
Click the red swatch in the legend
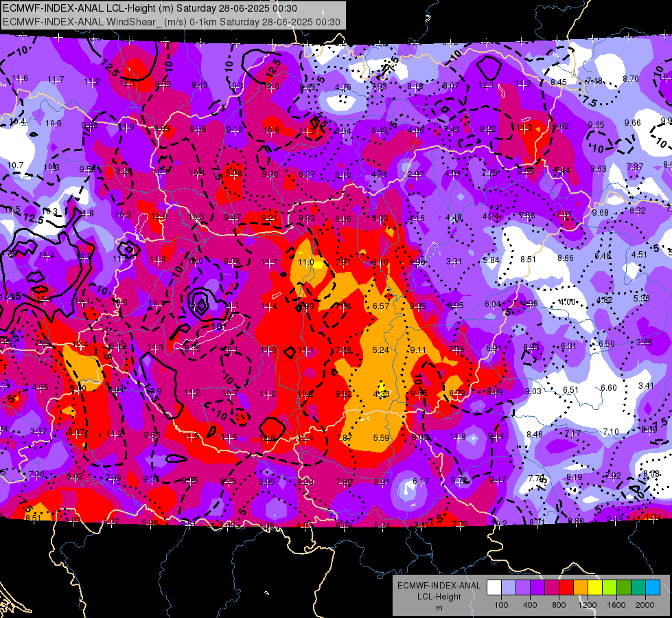(x=566, y=587)
